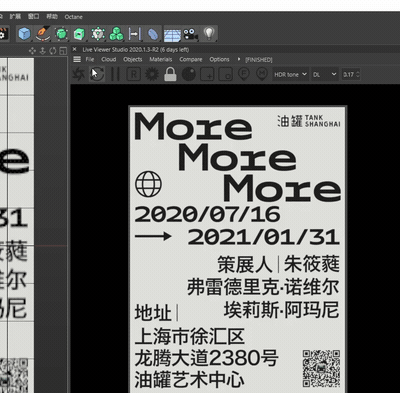Add a Camera object
400x393 pixels.
coord(190,34)
